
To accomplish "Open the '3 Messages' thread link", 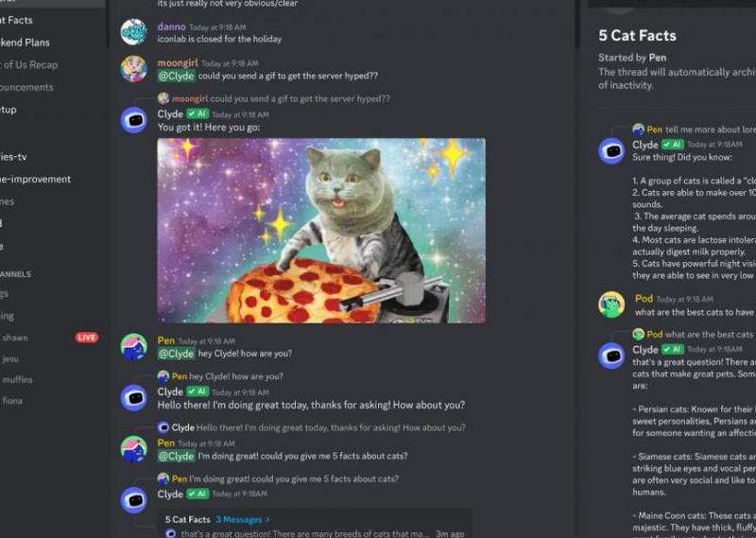I will click(x=243, y=520).
